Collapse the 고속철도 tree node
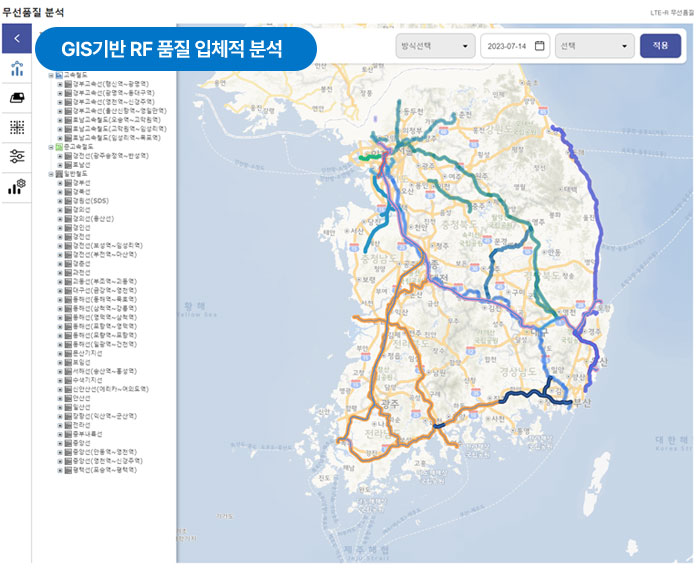Image resolution: width=699 pixels, height=568 pixels. tap(51, 74)
